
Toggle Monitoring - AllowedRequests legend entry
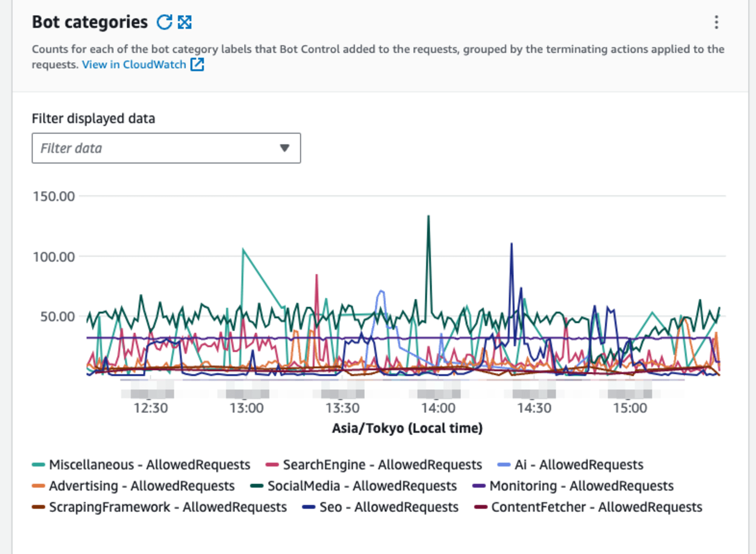[x=573, y=486]
